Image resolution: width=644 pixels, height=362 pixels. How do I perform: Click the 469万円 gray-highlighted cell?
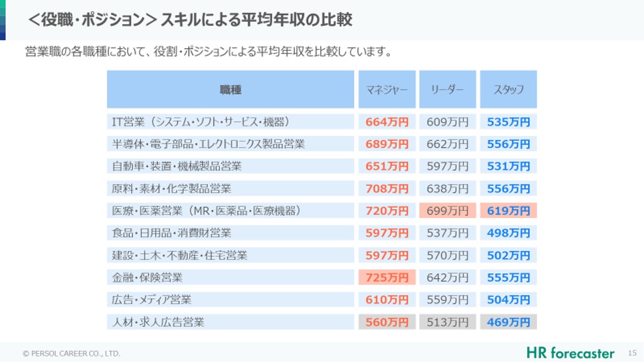[507, 322]
